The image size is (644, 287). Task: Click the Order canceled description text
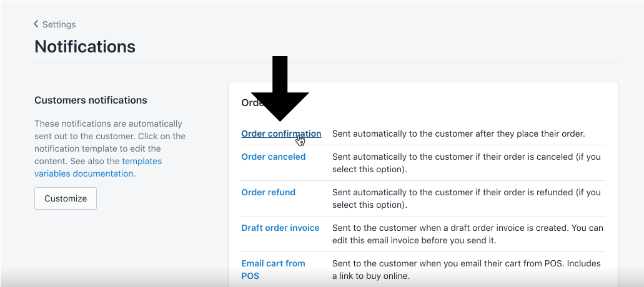pyautogui.click(x=466, y=163)
